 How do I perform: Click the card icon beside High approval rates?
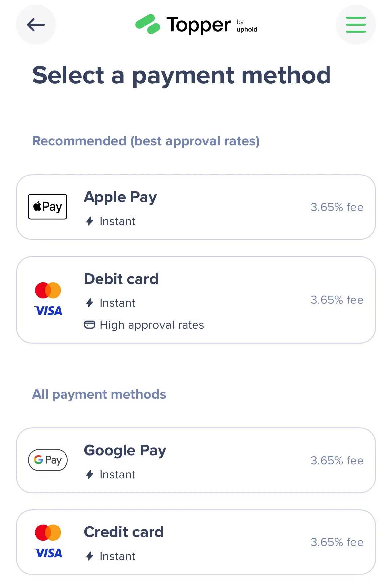point(90,325)
